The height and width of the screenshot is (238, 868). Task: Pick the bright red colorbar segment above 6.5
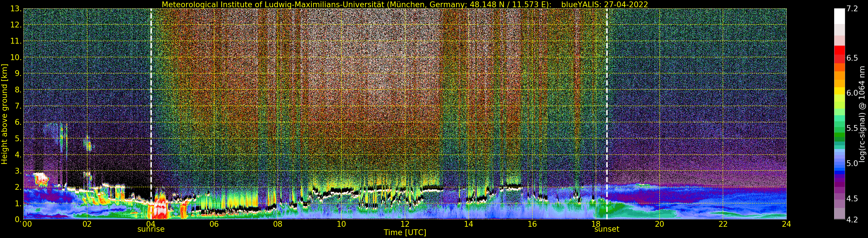click(839, 50)
